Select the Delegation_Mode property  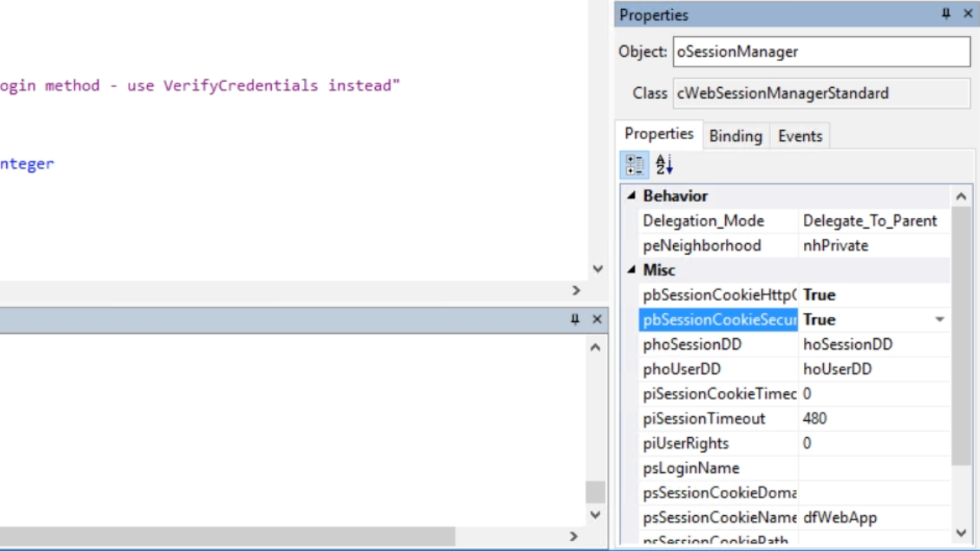click(703, 221)
